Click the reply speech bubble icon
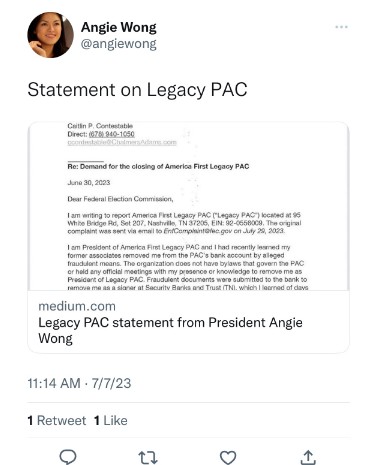Viewport: 377px width, 465px height. click(x=68, y=457)
